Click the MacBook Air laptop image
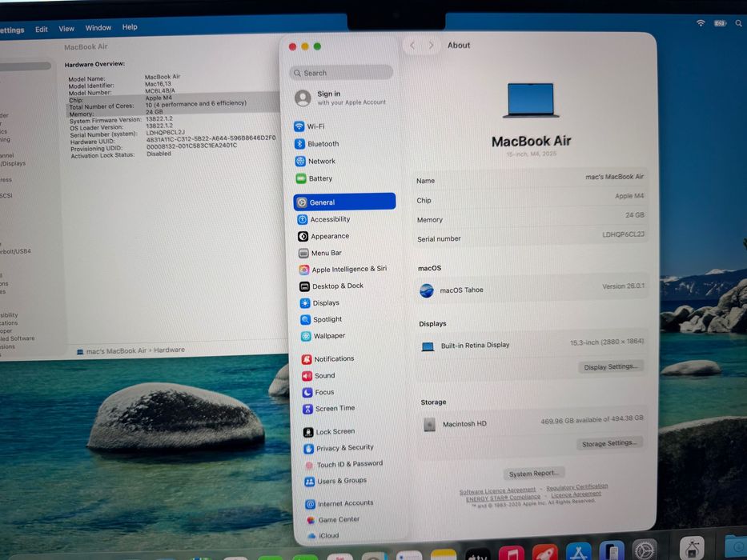The height and width of the screenshot is (560, 747). [x=531, y=101]
